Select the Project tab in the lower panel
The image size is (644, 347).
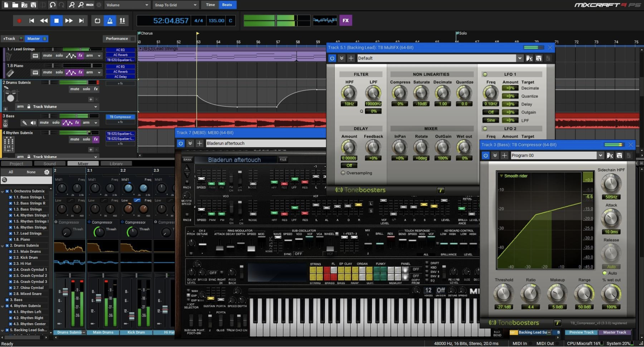pos(16,163)
